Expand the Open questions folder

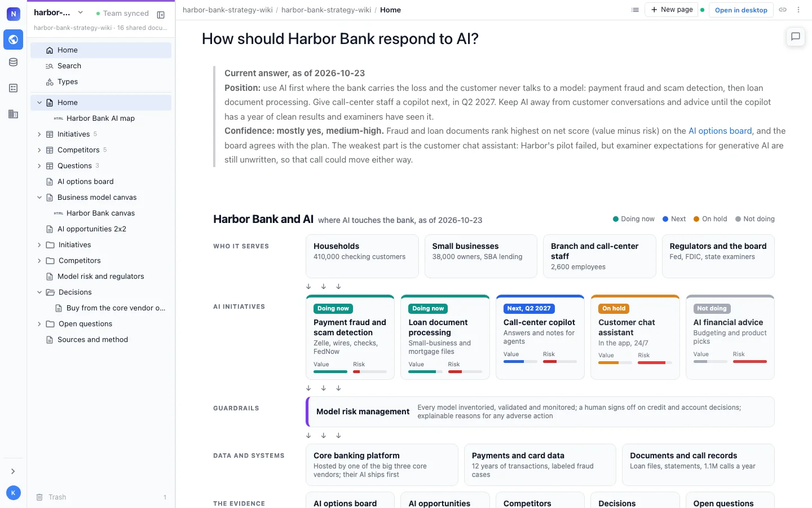pos(39,324)
